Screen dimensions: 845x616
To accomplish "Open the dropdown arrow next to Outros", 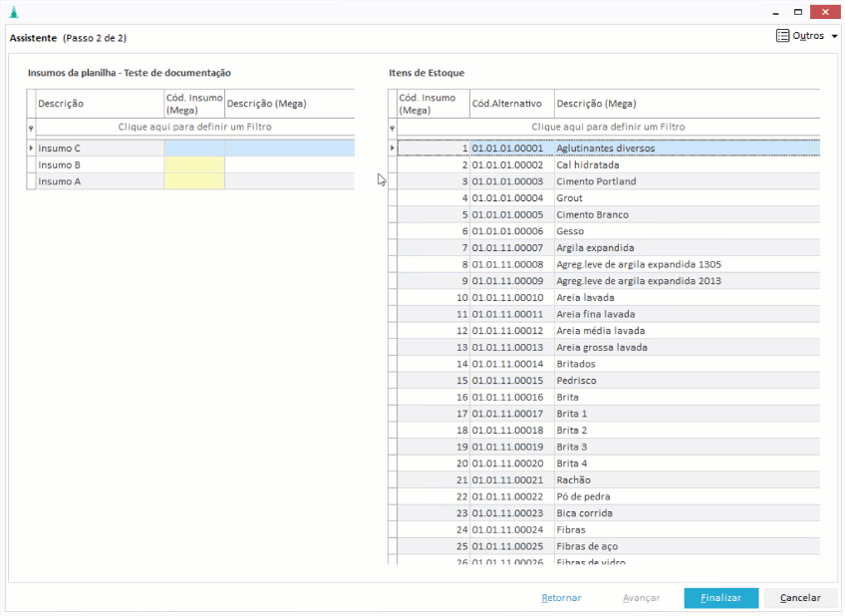I will tap(833, 36).
